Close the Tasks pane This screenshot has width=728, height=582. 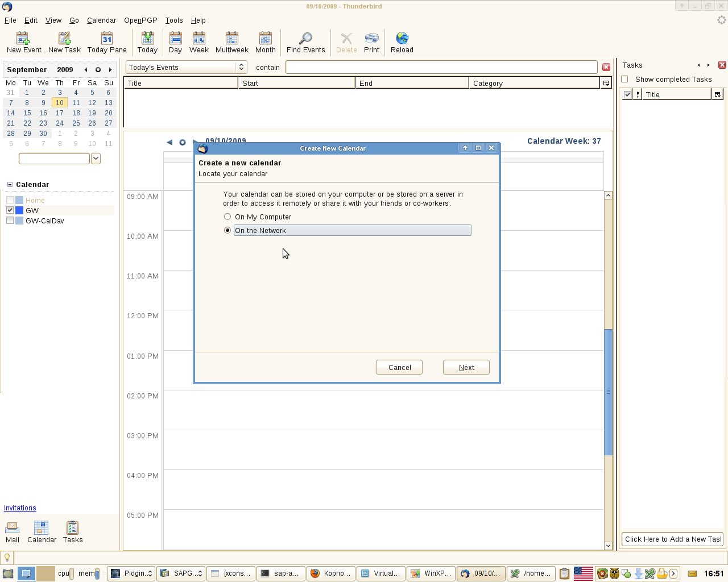click(722, 65)
